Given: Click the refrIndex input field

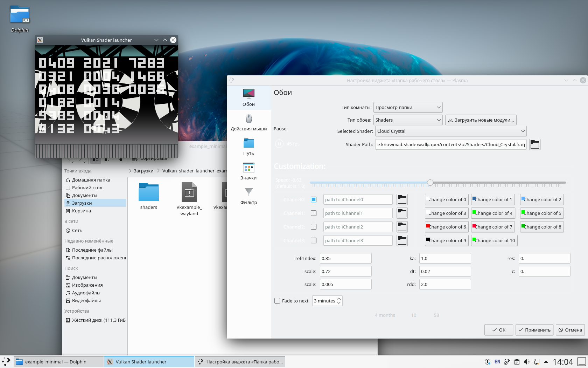Looking at the screenshot, I should [x=345, y=258].
